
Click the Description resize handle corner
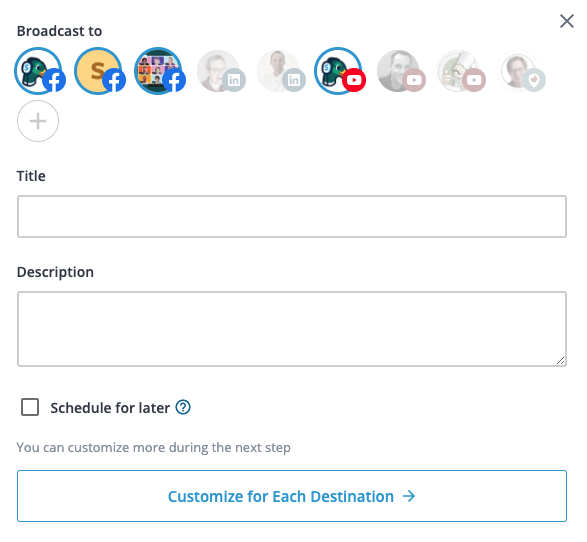click(560, 361)
